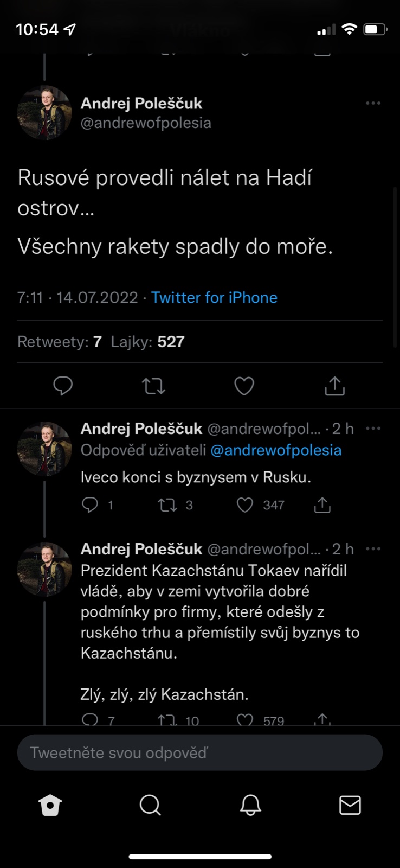Image resolution: width=400 pixels, height=868 pixels.
Task: Retweet the main Hadí ostrov tweet
Action: (153, 386)
